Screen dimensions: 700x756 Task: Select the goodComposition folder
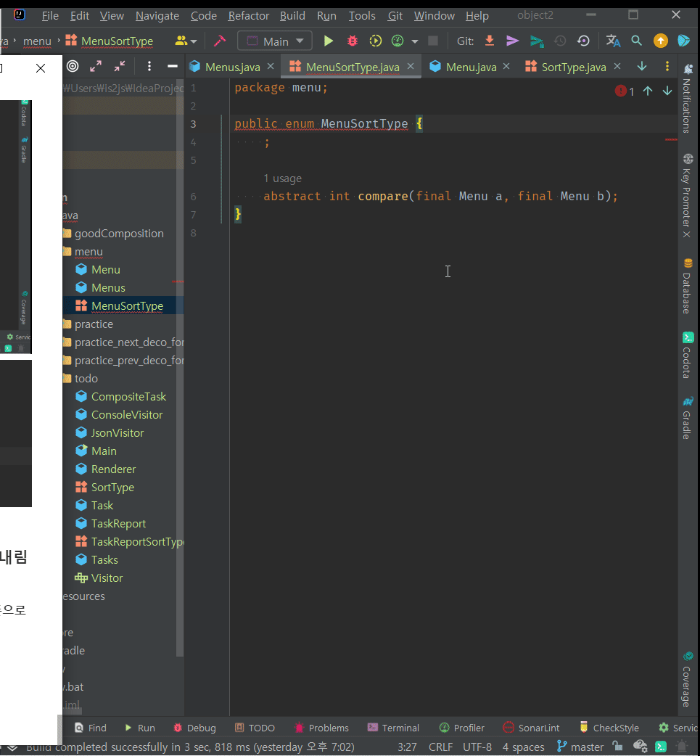[x=119, y=234]
